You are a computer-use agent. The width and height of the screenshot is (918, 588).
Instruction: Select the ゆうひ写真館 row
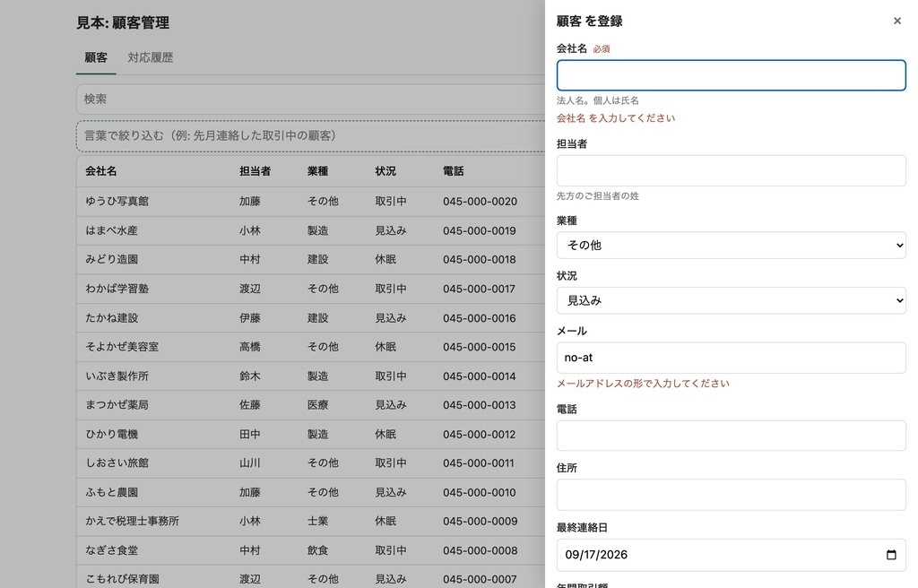(310, 202)
